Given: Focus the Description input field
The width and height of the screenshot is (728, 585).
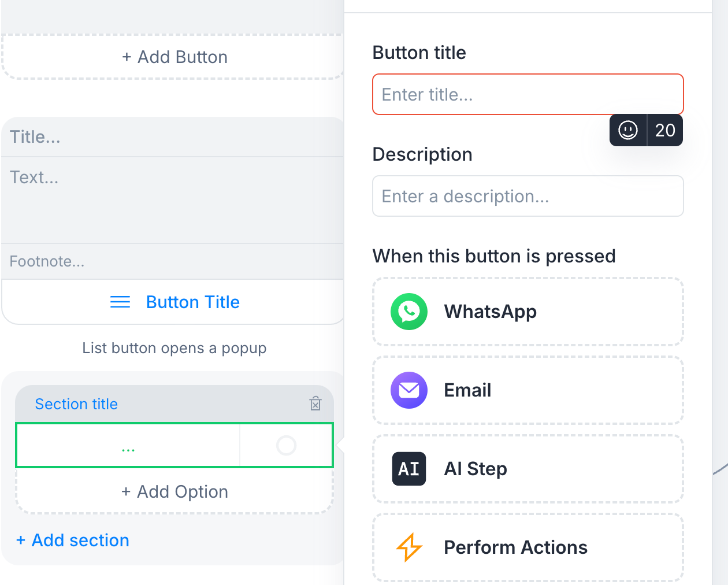Looking at the screenshot, I should click(x=528, y=196).
